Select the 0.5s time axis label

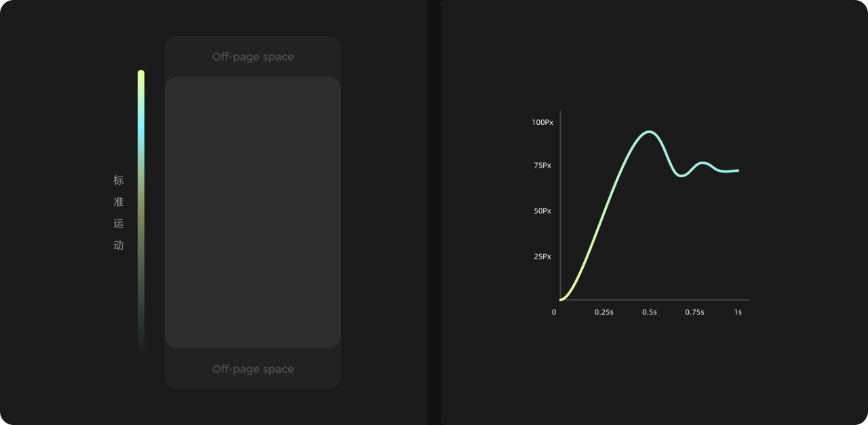(650, 312)
